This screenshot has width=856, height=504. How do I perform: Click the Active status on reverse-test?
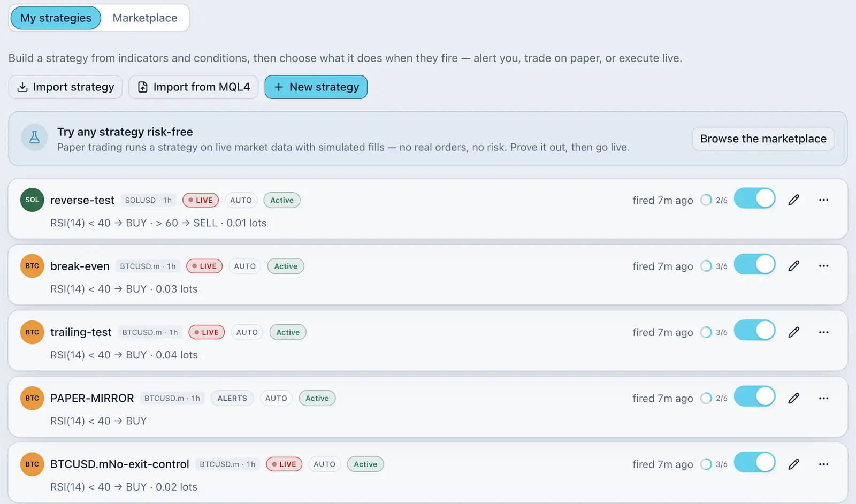pos(282,200)
